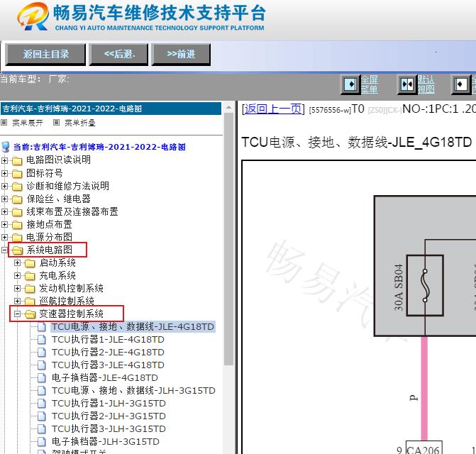Image resolution: width=476 pixels, height=454 pixels.
Task: Click the folder icon of 充电系统
Action: [30, 276]
